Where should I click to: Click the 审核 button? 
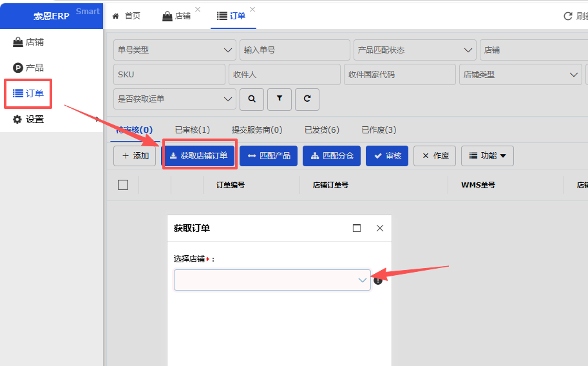(387, 156)
